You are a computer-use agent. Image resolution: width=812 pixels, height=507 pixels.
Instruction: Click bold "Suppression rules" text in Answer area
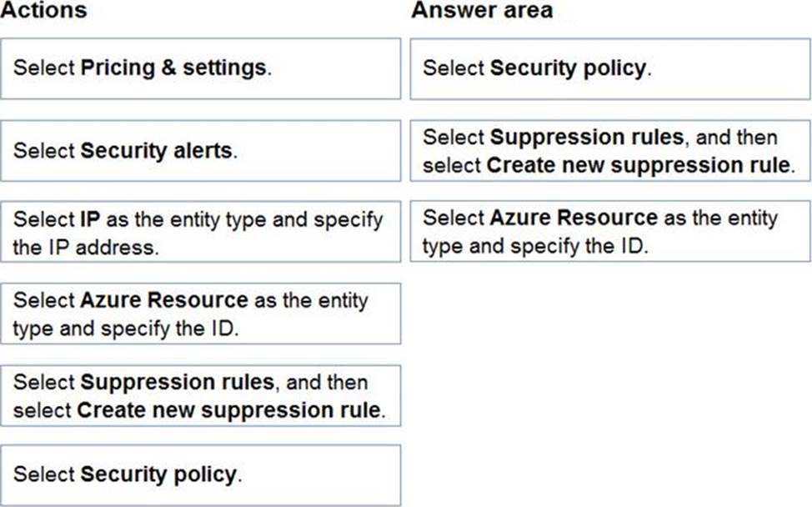pyautogui.click(x=587, y=138)
